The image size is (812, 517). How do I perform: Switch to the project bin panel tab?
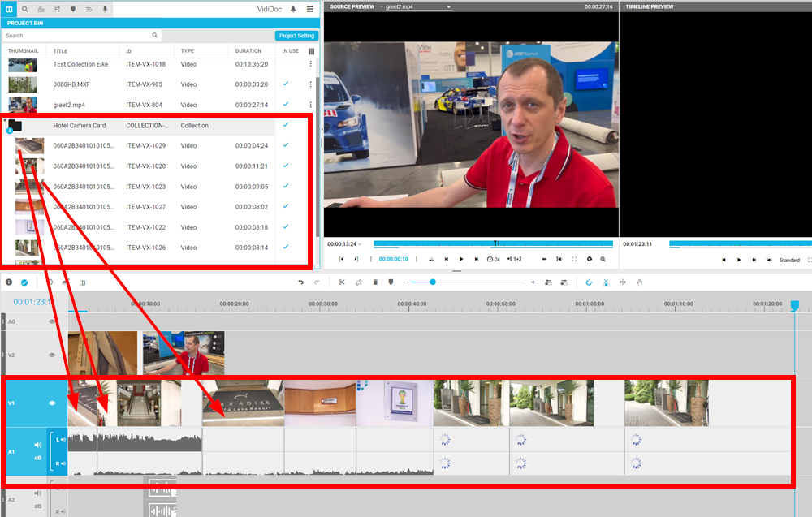9,9
